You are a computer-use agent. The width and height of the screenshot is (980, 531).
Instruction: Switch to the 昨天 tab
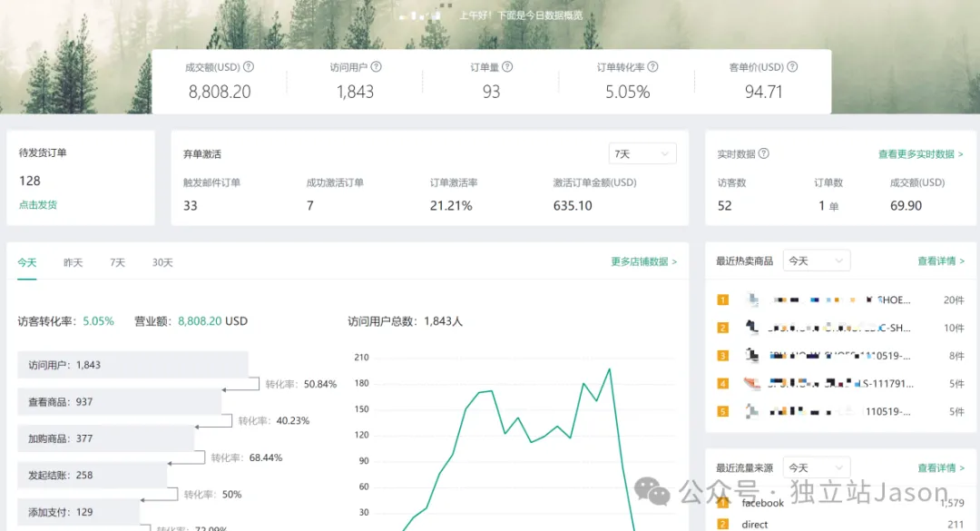[x=73, y=262]
